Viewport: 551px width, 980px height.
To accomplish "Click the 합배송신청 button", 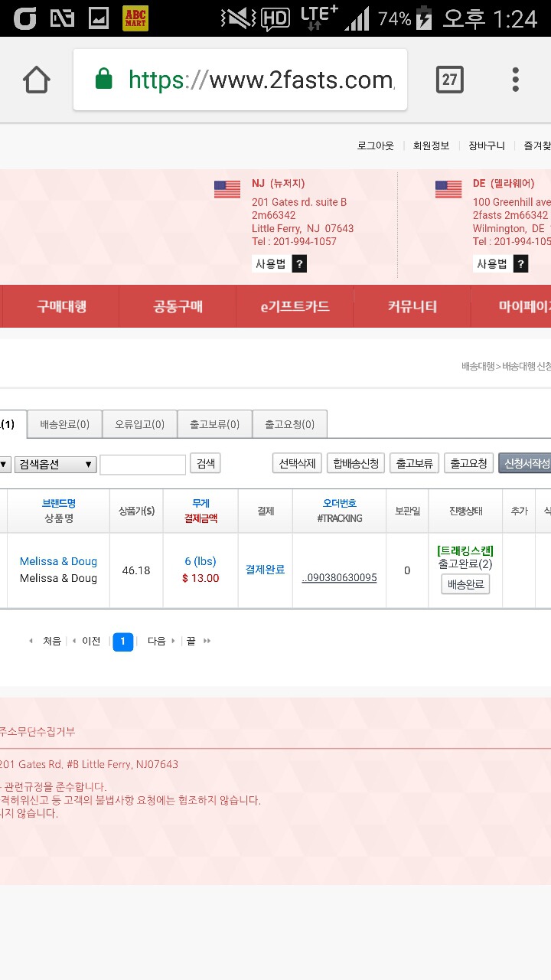I will click(x=355, y=463).
